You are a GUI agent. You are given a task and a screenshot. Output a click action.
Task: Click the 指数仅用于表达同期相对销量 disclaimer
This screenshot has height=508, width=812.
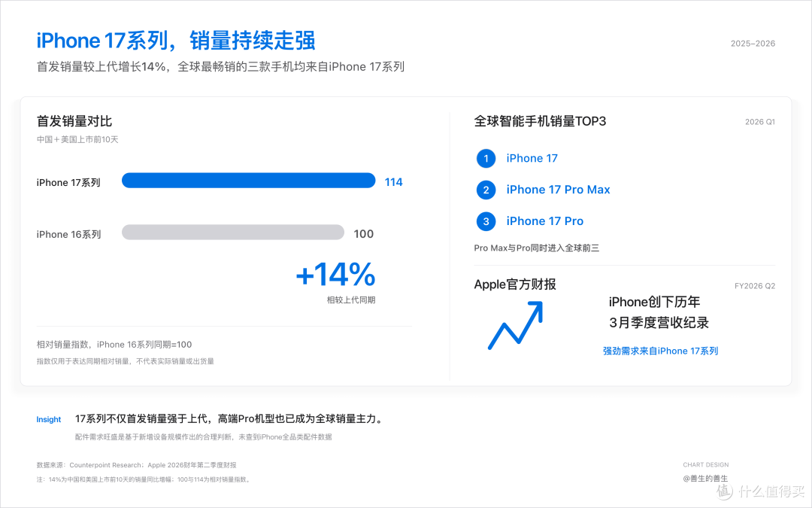pos(125,361)
